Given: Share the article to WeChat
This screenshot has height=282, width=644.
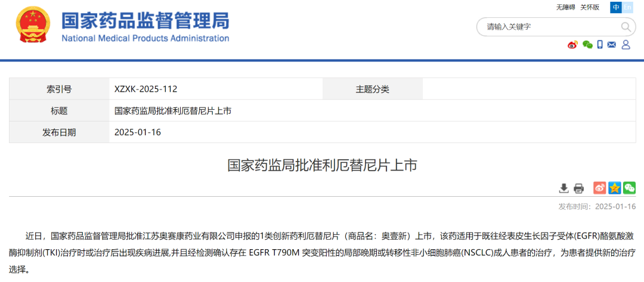Looking at the screenshot, I should [x=629, y=188].
